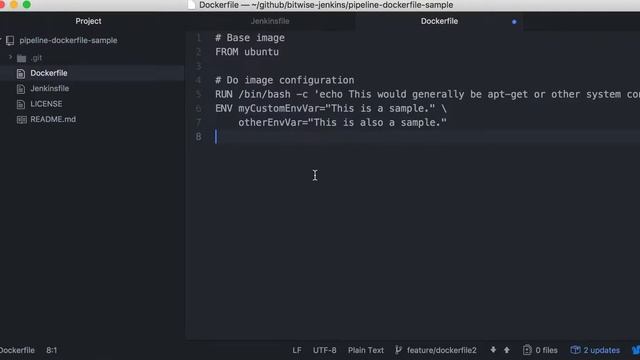This screenshot has width=640, height=360.
Task: Click the otherEnvVar line
Action: coord(342,123)
